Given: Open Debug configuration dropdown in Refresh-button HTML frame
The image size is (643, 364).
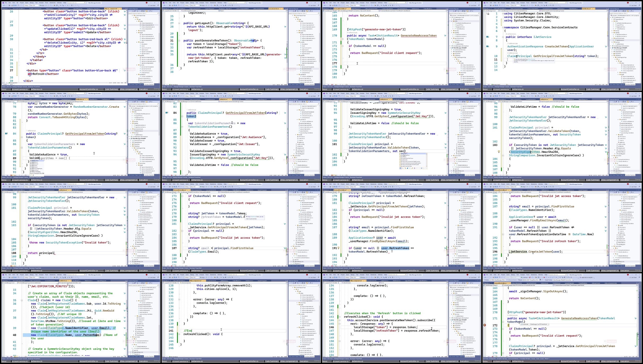Looking at the screenshot, I should pos(27,5).
